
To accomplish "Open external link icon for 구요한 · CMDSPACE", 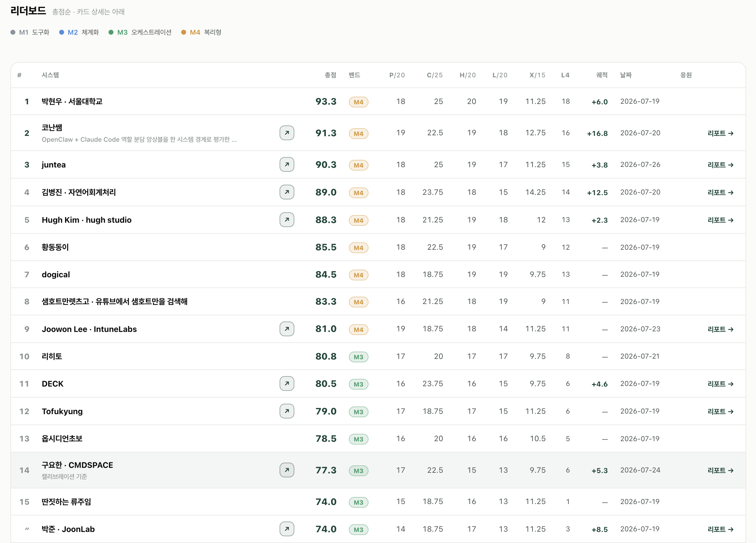I will [x=287, y=470].
